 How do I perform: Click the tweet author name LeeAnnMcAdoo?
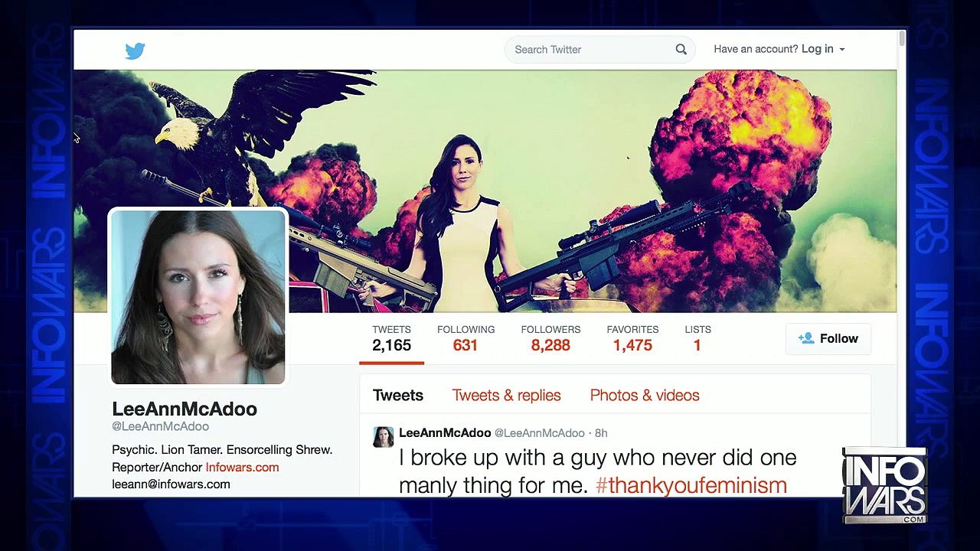point(445,433)
